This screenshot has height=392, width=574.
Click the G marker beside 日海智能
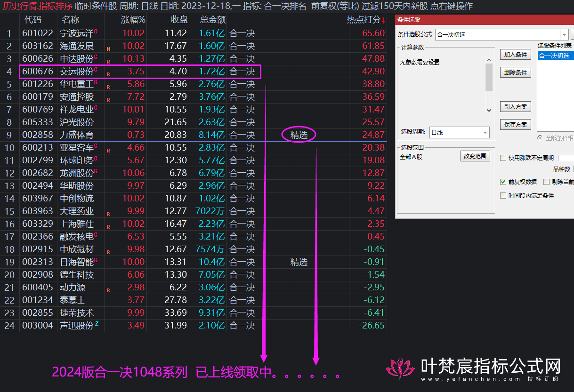[x=96, y=260]
